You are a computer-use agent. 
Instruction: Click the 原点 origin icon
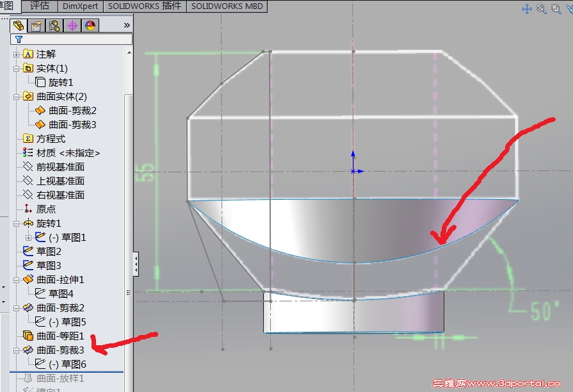pyautogui.click(x=28, y=209)
